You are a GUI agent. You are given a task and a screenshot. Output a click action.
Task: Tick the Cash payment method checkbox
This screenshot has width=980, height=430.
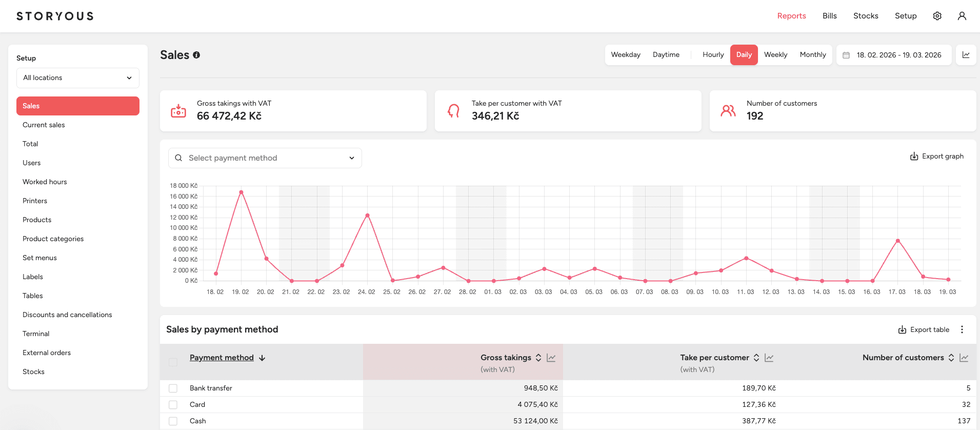pos(173,421)
